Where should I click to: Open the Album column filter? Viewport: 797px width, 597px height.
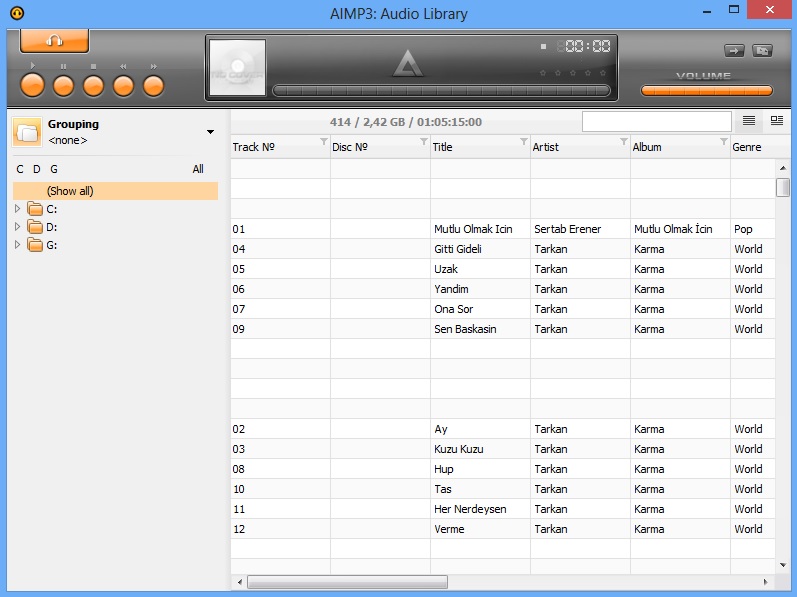pos(723,141)
